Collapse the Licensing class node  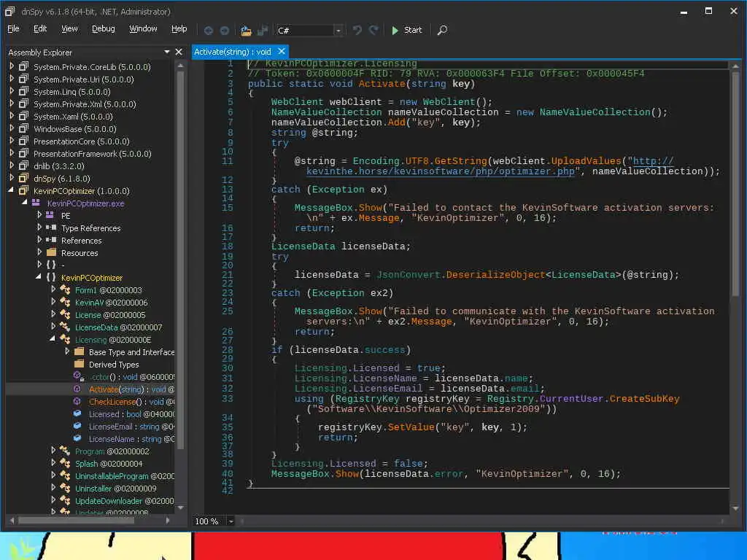click(x=53, y=339)
